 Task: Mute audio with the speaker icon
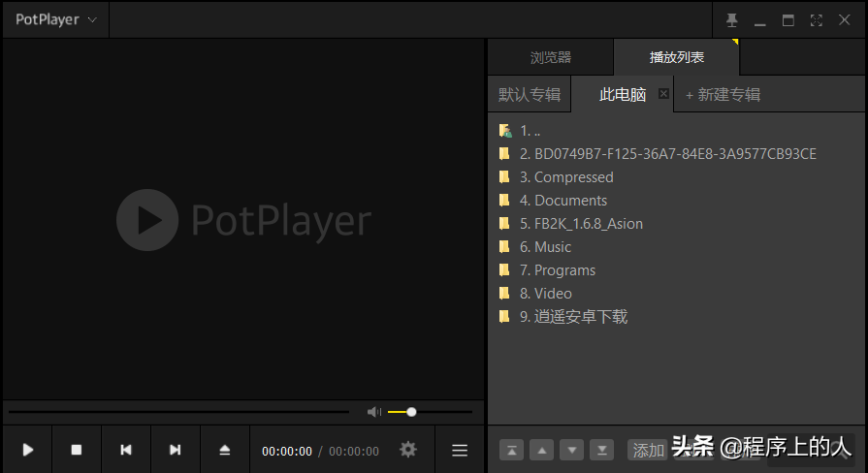374,412
